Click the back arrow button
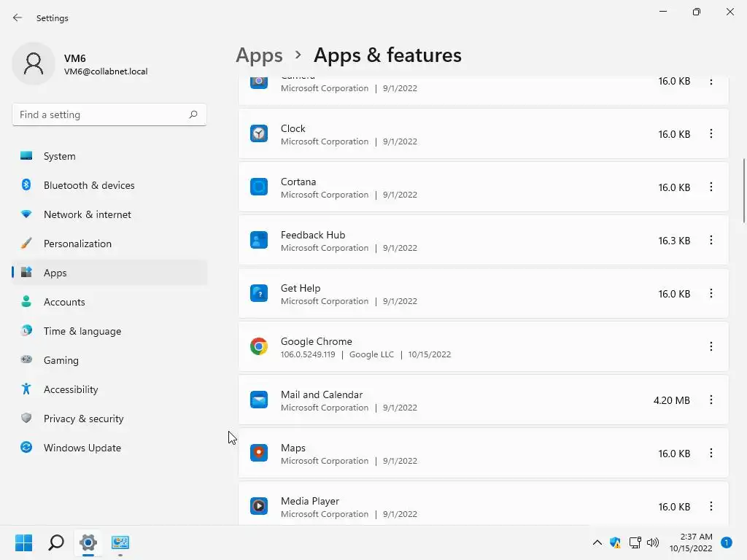 18,17
